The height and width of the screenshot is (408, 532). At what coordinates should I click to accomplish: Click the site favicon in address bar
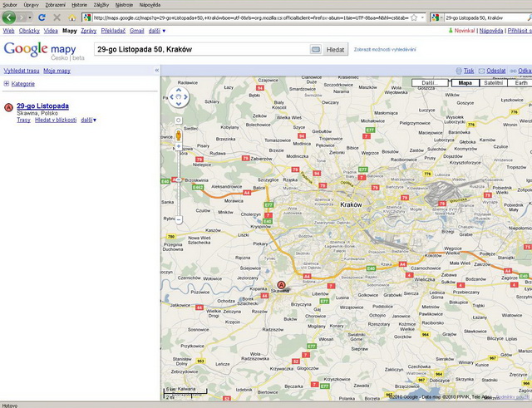(87, 17)
